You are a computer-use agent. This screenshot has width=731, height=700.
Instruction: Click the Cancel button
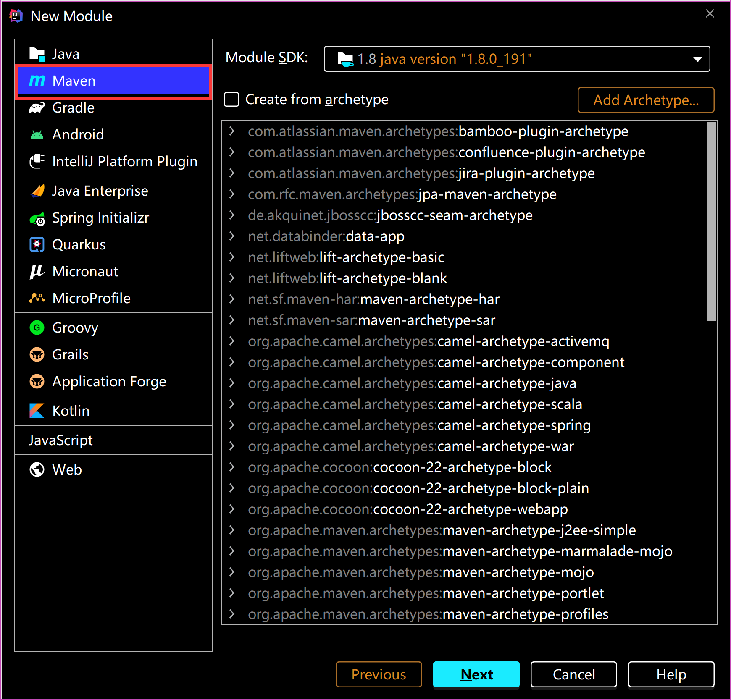574,674
